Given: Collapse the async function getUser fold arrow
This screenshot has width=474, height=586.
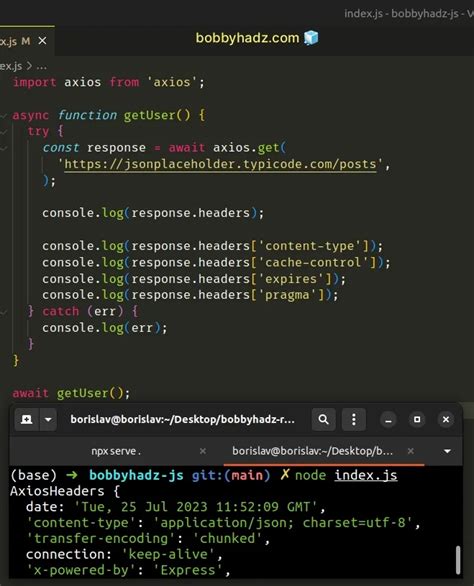Looking at the screenshot, I should pos(4,115).
